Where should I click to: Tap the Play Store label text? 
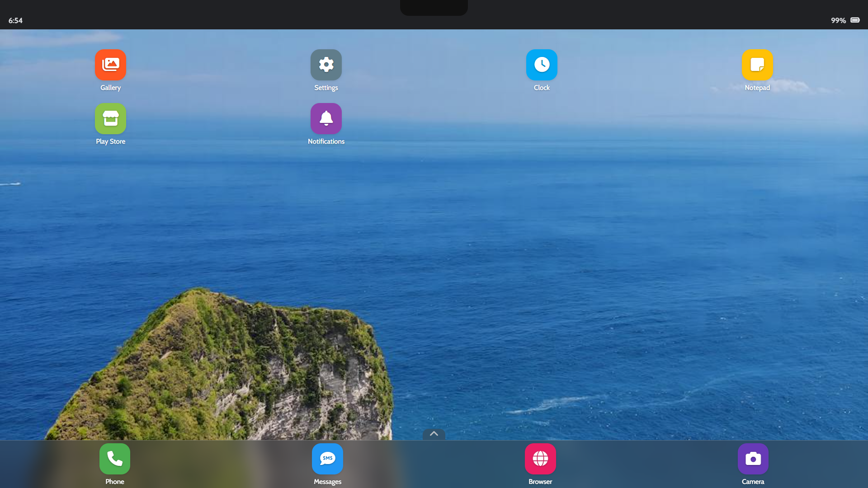pos(110,141)
